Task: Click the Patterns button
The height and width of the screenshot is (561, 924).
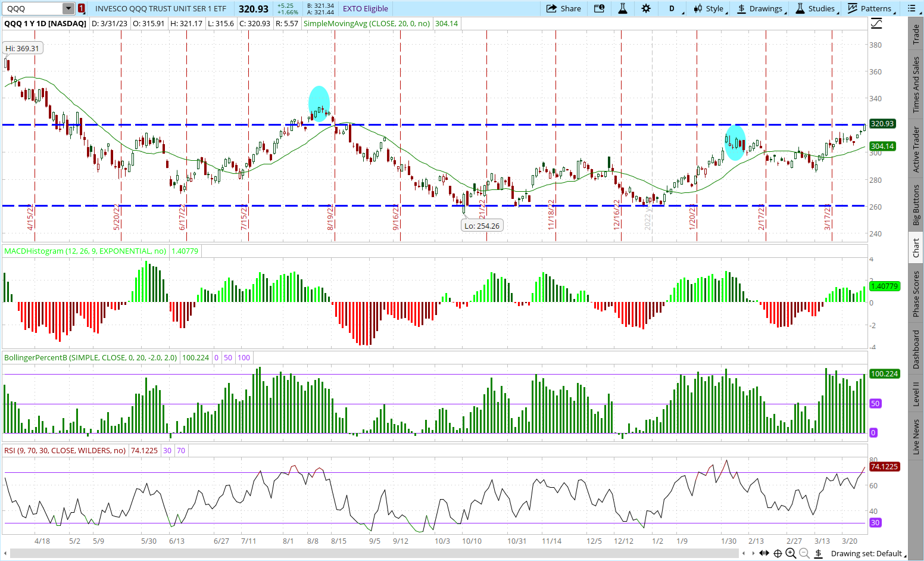Action: point(870,8)
